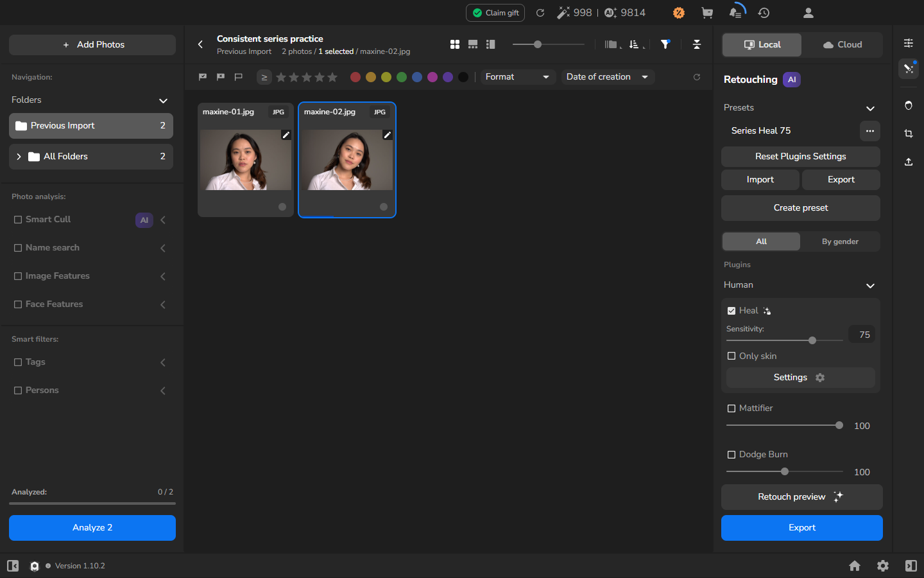Collapse the Presets section chevron

tap(870, 109)
